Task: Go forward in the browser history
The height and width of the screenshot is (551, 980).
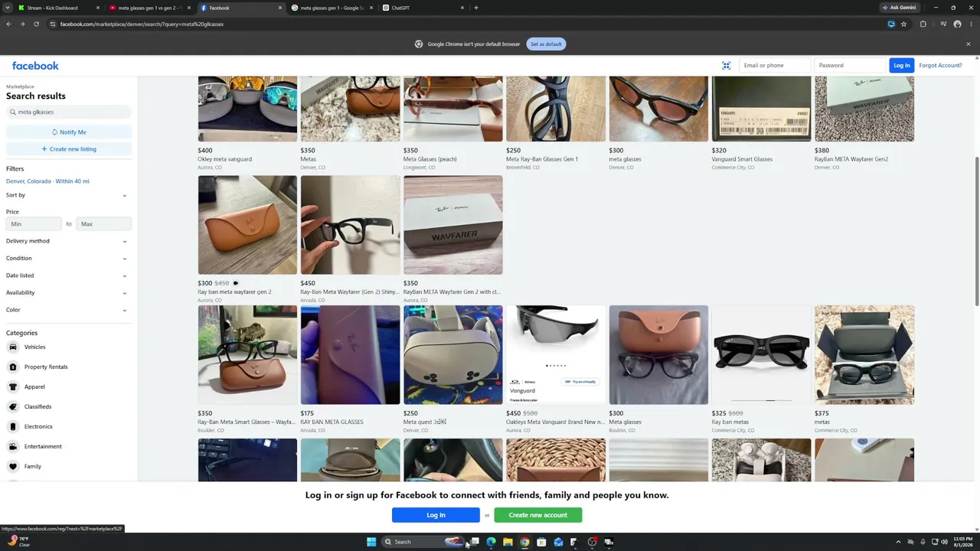Action: [22, 24]
